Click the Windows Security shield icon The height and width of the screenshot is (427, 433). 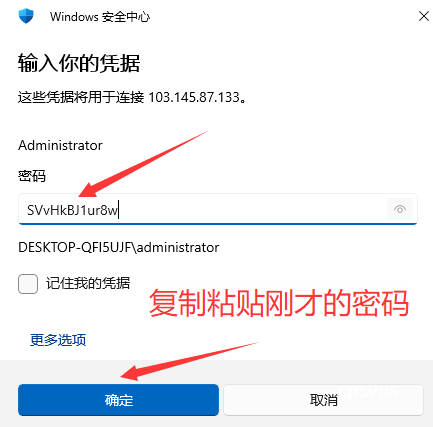click(x=26, y=16)
